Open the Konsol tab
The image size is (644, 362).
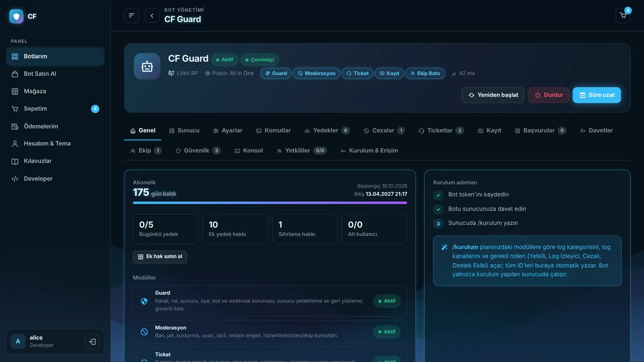pyautogui.click(x=249, y=151)
